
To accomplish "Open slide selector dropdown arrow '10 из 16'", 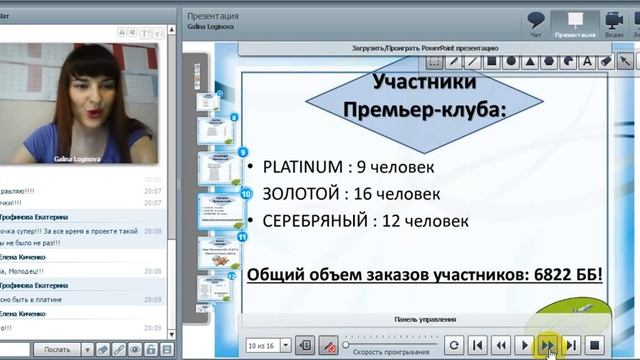I will [x=286, y=346].
